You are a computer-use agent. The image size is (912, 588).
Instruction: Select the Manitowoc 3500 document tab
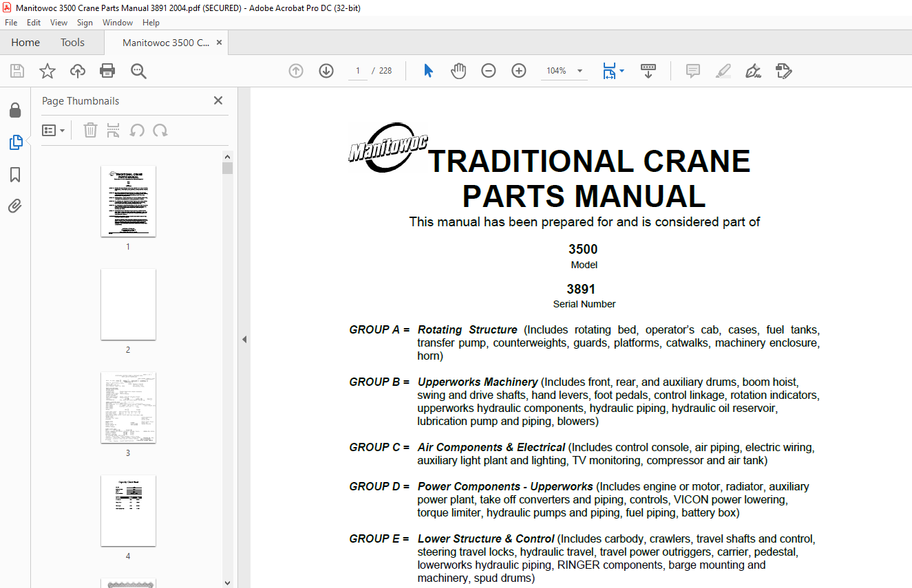point(166,43)
